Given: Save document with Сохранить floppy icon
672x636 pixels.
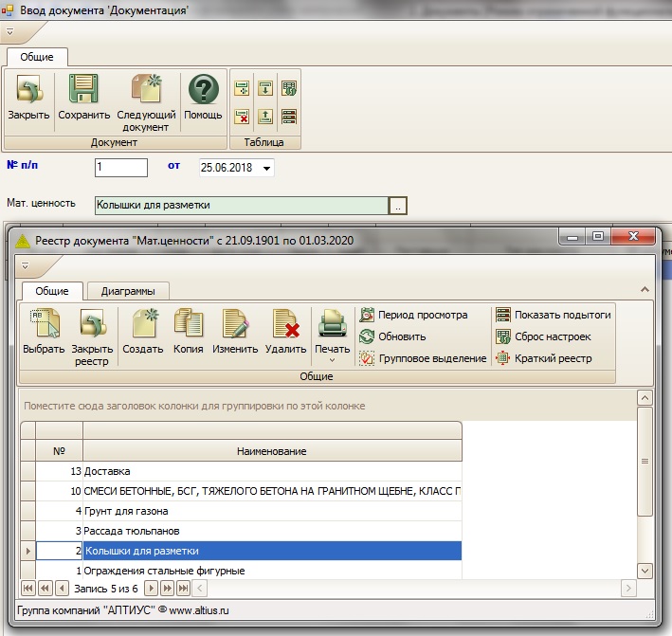Looking at the screenshot, I should coord(83,89).
